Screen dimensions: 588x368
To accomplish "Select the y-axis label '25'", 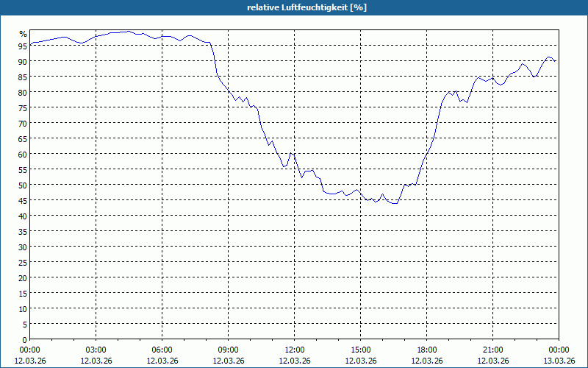I will click(23, 262).
